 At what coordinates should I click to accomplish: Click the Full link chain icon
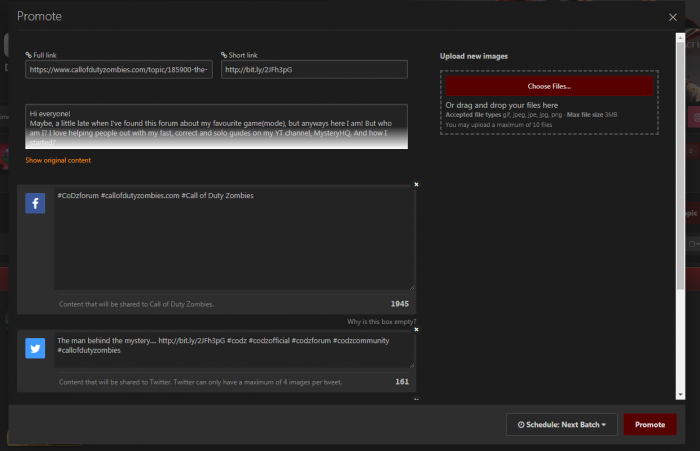click(x=28, y=54)
